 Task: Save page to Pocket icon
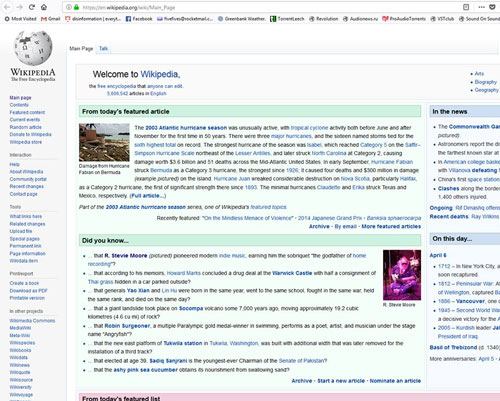492,7
